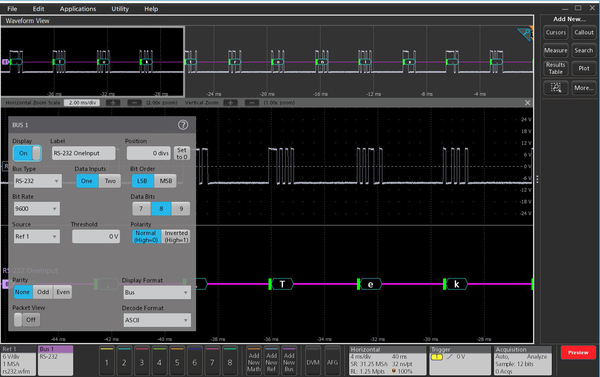Viewport: 600px width, 377px height.
Task: Toggle Packet View Off switch
Action: 27,320
